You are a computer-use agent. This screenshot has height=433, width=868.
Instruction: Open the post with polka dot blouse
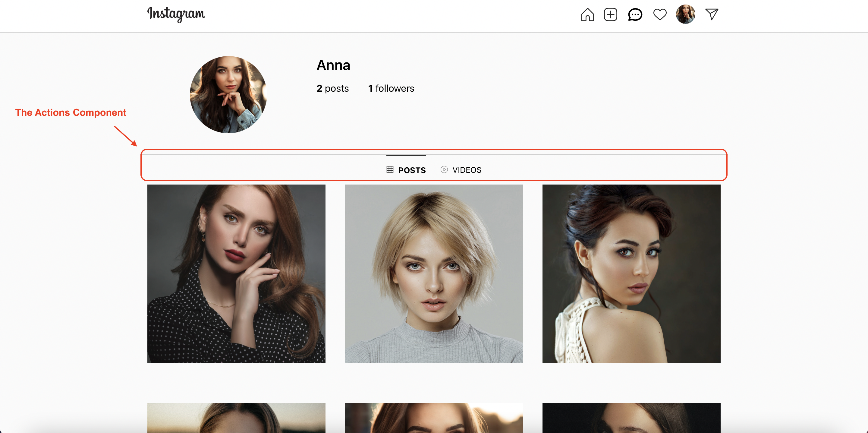pos(236,273)
